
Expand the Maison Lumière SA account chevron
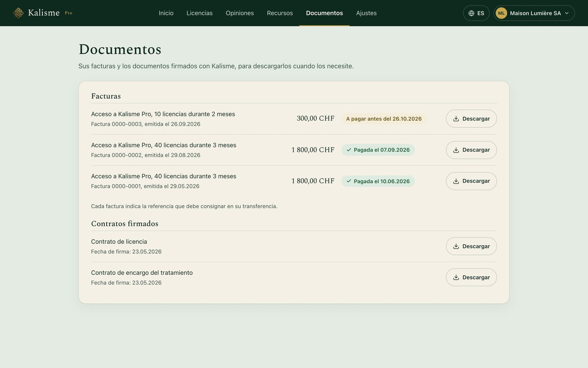point(567,13)
